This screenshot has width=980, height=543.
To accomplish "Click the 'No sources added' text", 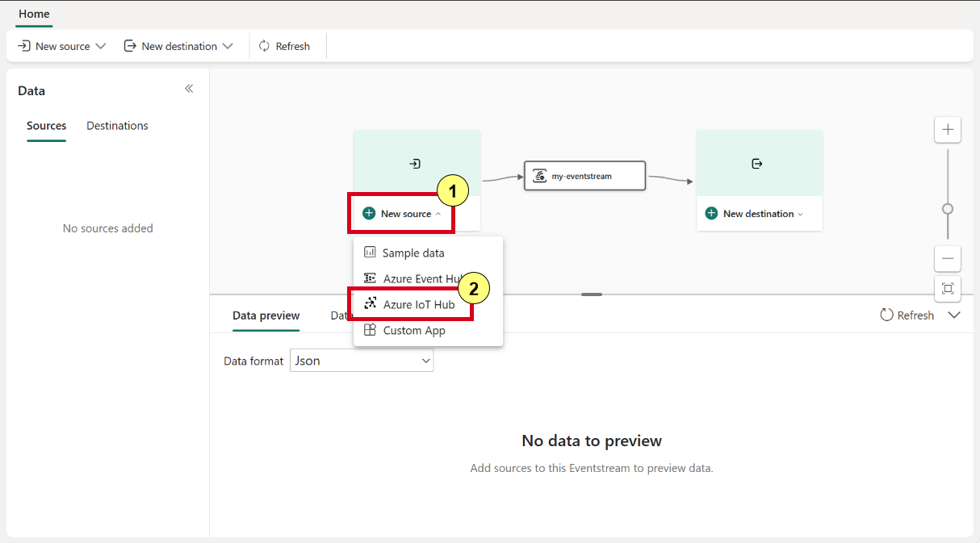I will [x=108, y=228].
